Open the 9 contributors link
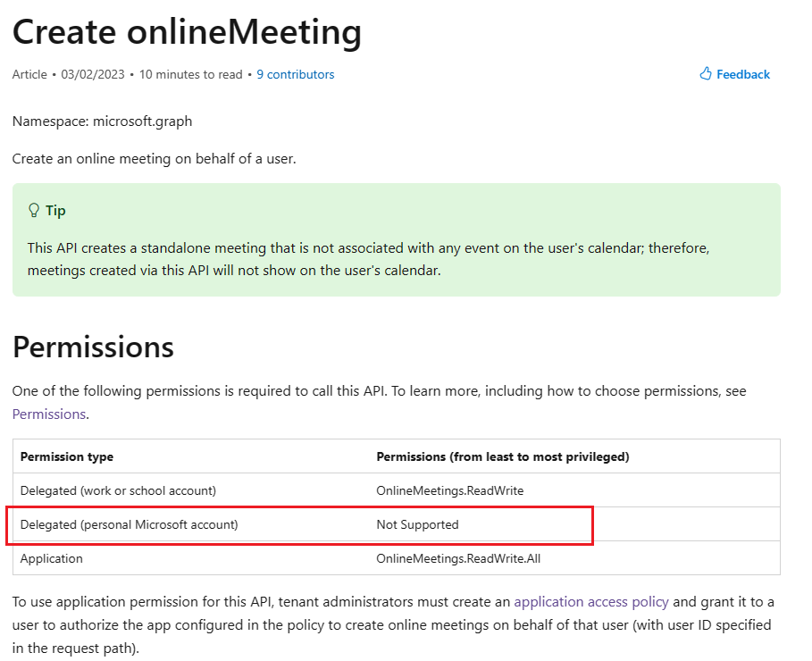 point(295,75)
